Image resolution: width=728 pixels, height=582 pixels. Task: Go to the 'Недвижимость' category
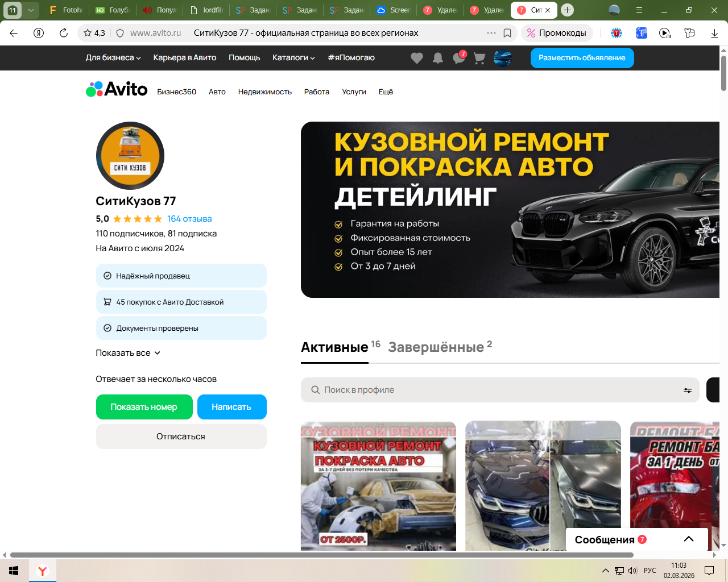(x=265, y=92)
